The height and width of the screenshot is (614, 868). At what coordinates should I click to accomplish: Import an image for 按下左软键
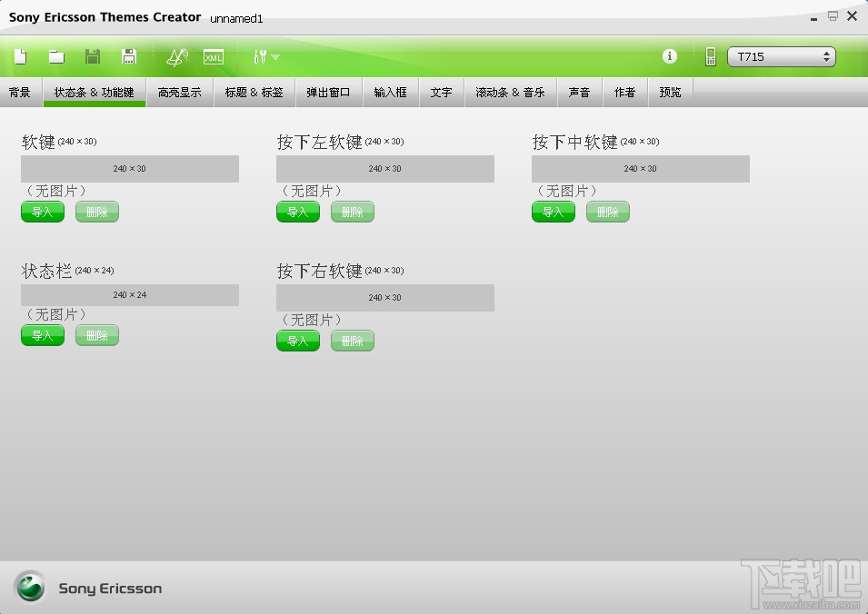coord(298,212)
